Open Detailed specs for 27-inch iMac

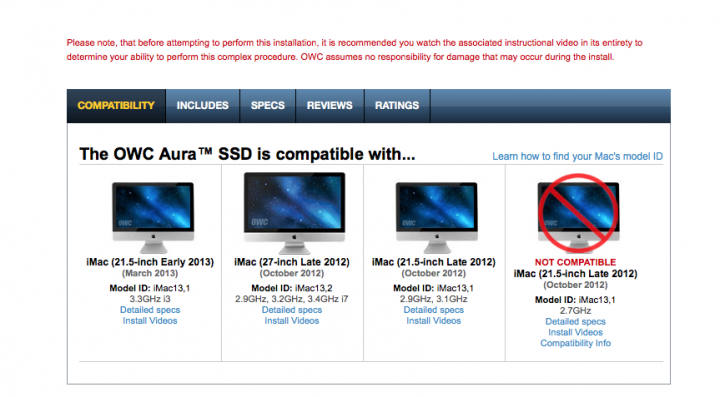tap(292, 310)
